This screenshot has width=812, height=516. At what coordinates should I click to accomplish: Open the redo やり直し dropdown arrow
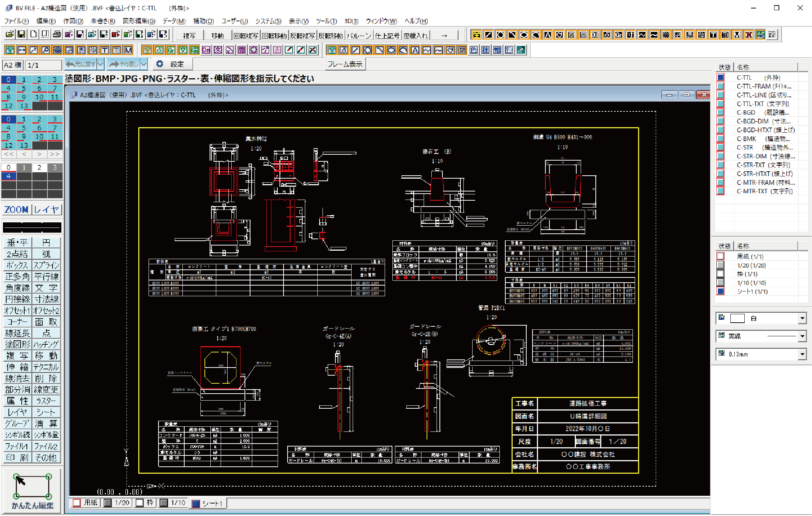point(144,64)
